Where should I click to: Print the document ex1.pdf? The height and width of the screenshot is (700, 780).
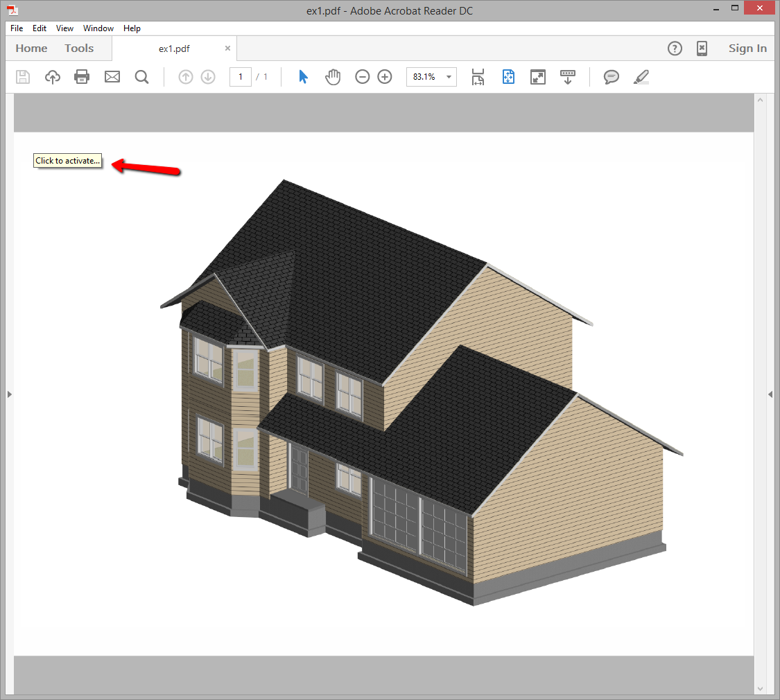click(x=82, y=76)
